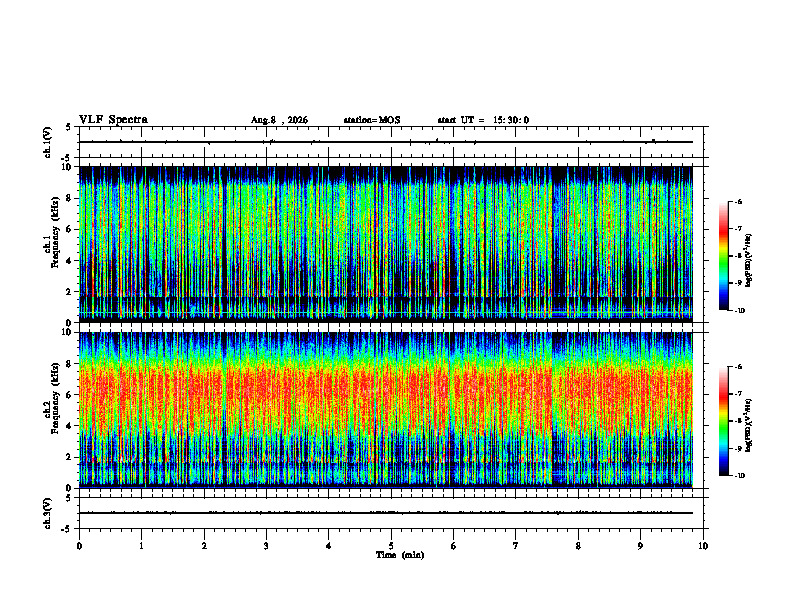Click the "VLF Spectra" plot title

click(114, 120)
